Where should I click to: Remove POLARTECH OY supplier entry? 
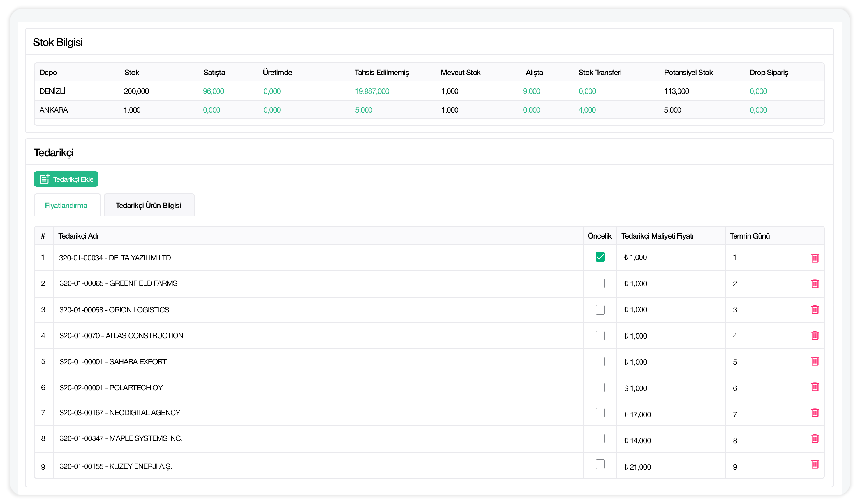coord(815,387)
